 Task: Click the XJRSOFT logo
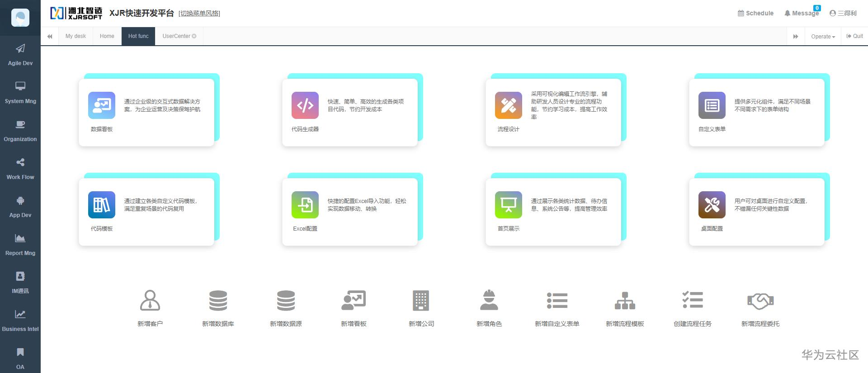(x=76, y=13)
